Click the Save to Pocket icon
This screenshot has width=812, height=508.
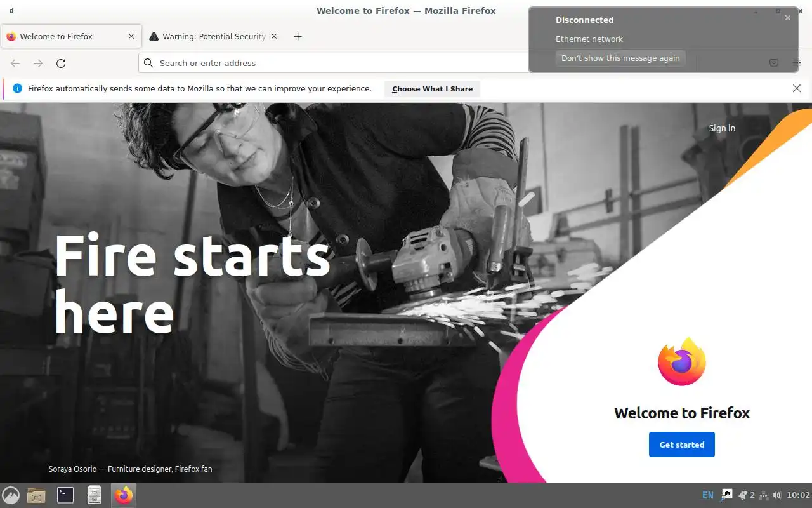(774, 63)
